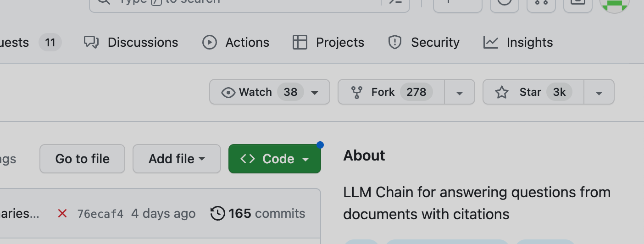Open the Discussions tab
This screenshot has width=644, height=244.
click(131, 43)
